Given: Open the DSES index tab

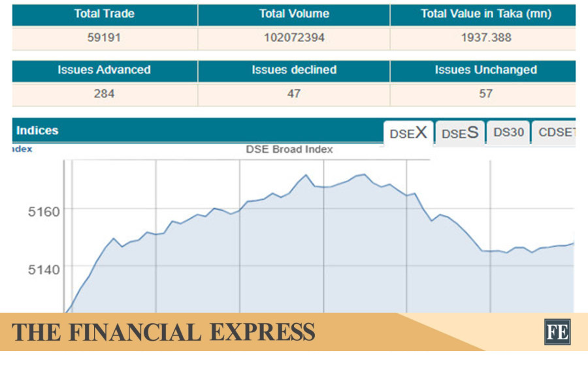Looking at the screenshot, I should point(460,133).
